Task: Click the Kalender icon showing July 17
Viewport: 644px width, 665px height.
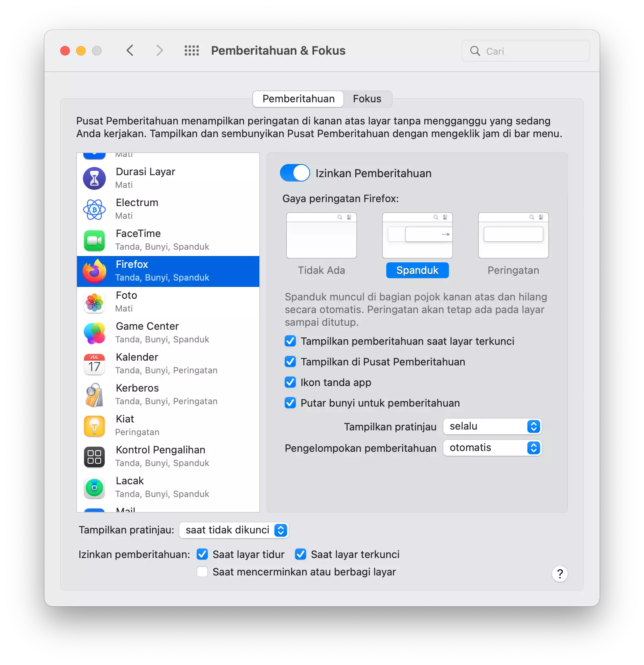Action: click(94, 364)
